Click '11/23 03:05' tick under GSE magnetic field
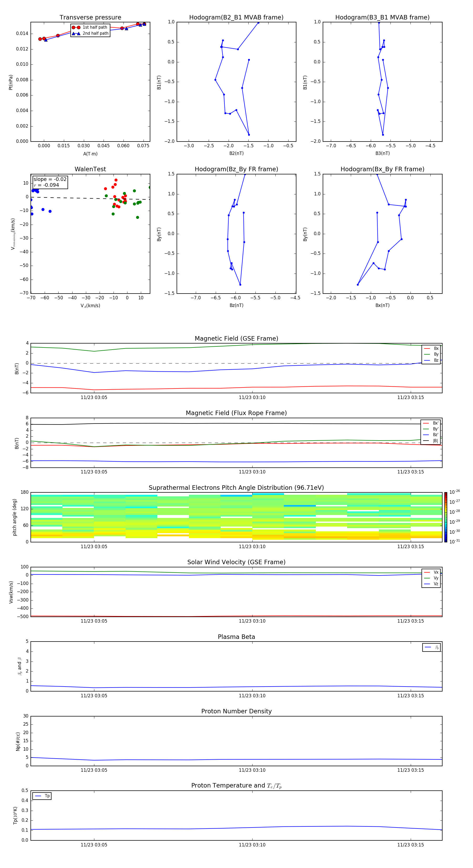Image resolution: width=473 pixels, height=868 pixels. tap(94, 398)
